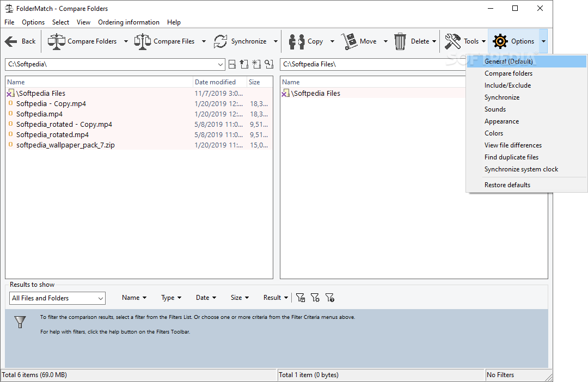Screen dimensions: 588x382
Task: Choose General (Default) from Options list
Action: (526, 61)
